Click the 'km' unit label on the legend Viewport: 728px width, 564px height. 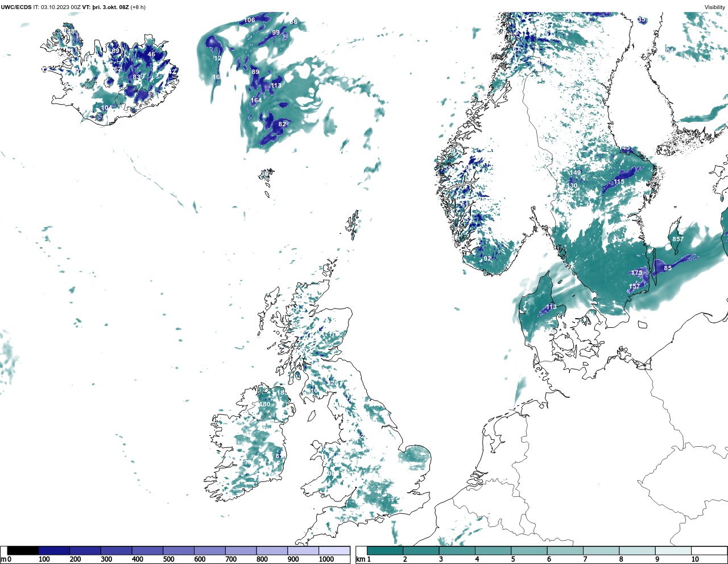pyautogui.click(x=360, y=559)
